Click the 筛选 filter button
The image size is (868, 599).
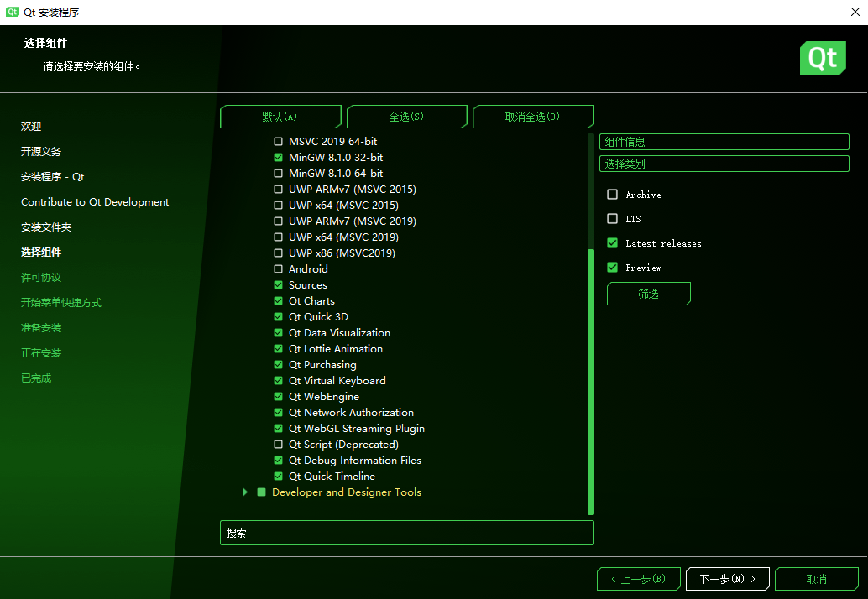tap(649, 294)
